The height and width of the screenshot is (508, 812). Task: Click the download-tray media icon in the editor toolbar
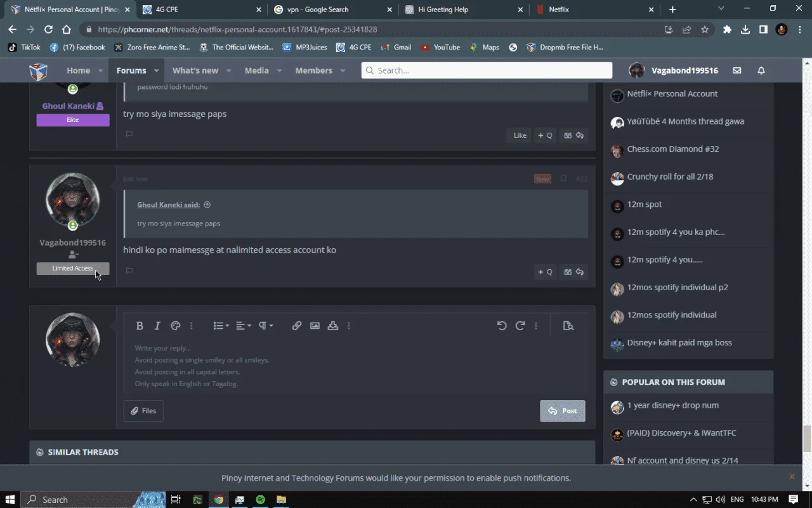(333, 326)
